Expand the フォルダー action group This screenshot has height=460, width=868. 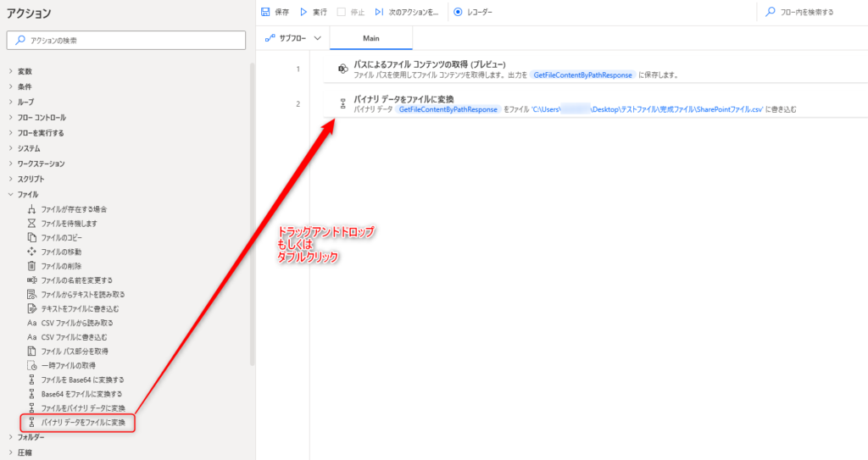(10, 437)
